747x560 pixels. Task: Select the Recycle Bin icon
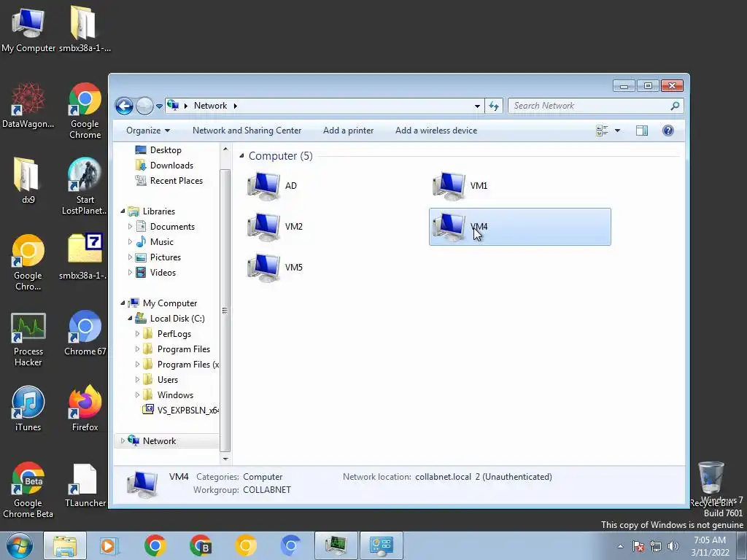point(712,483)
